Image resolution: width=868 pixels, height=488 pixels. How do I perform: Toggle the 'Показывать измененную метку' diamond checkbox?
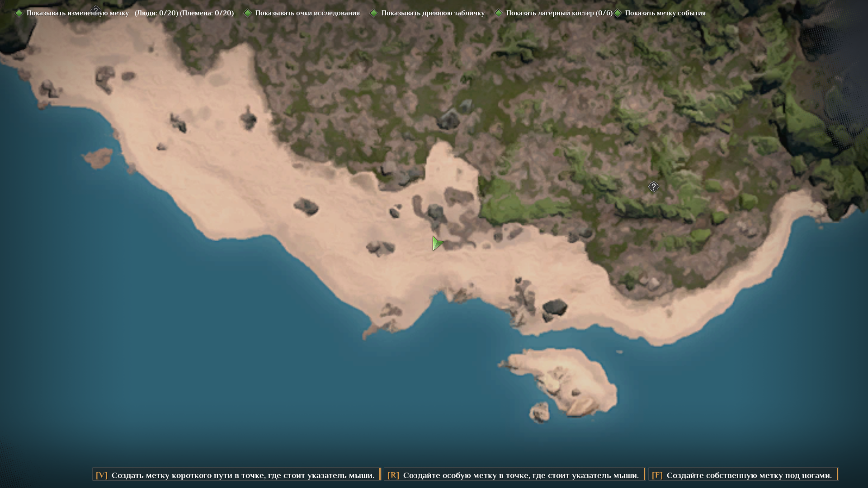19,13
